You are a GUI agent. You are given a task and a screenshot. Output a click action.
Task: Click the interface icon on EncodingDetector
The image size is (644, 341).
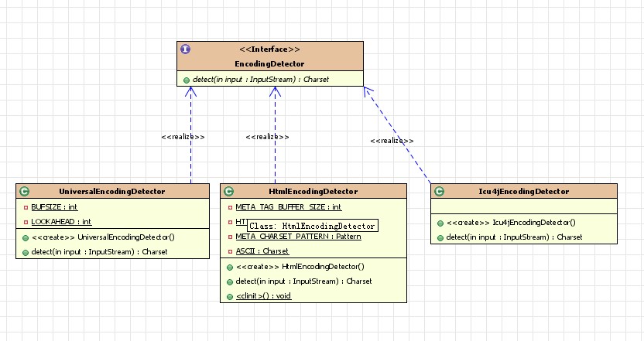pos(185,49)
